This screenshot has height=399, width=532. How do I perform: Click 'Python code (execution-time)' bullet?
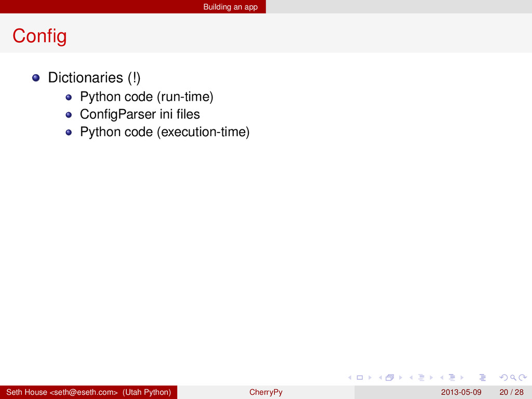coord(165,131)
